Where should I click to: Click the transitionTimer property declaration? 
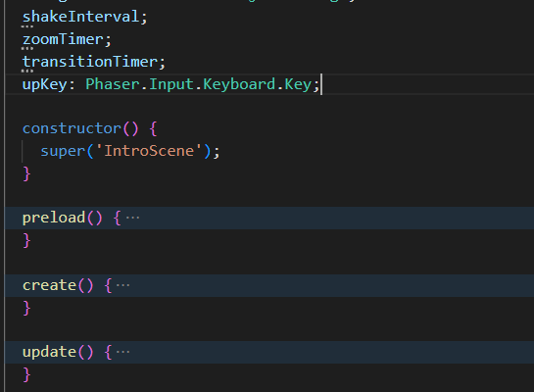[x=94, y=62]
